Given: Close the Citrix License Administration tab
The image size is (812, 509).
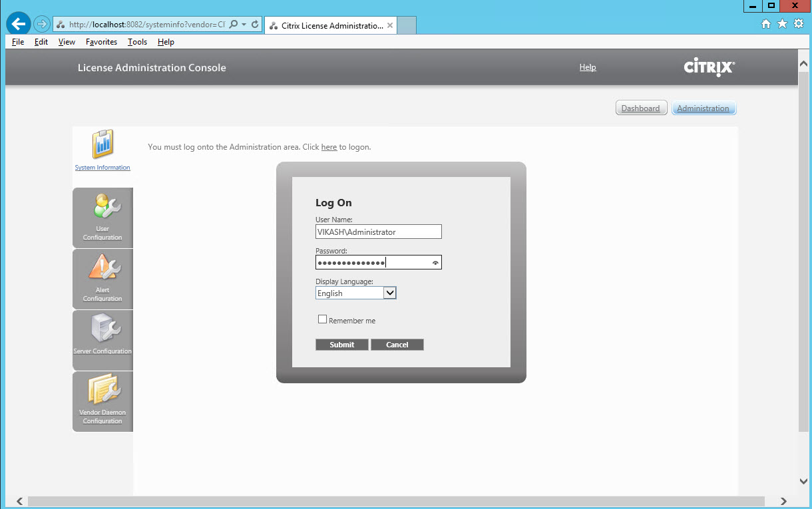Looking at the screenshot, I should pos(390,25).
